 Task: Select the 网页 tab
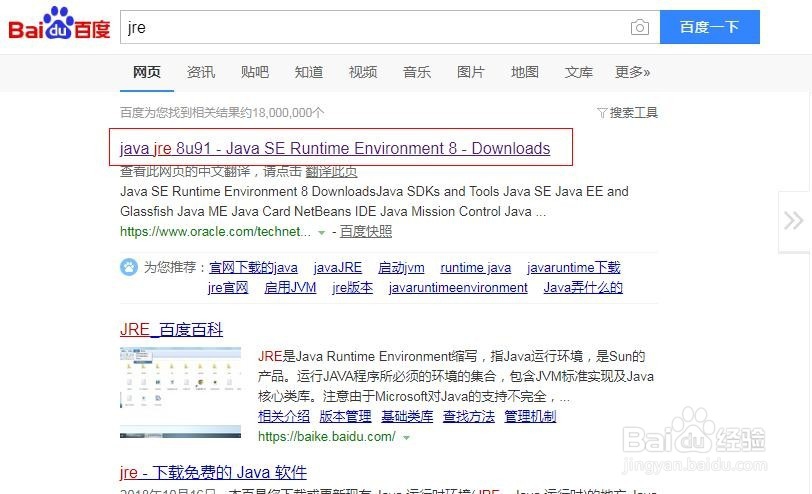tap(147, 72)
